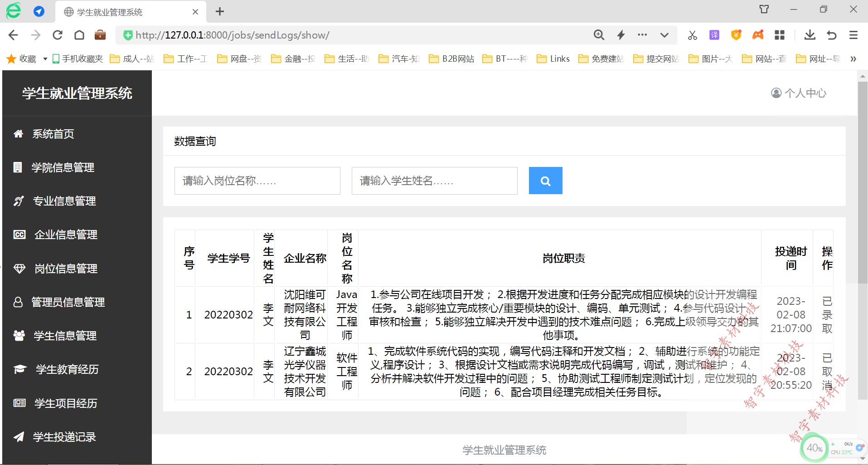Click the 40% memory accelerator widget
The image size is (868, 465).
815,448
